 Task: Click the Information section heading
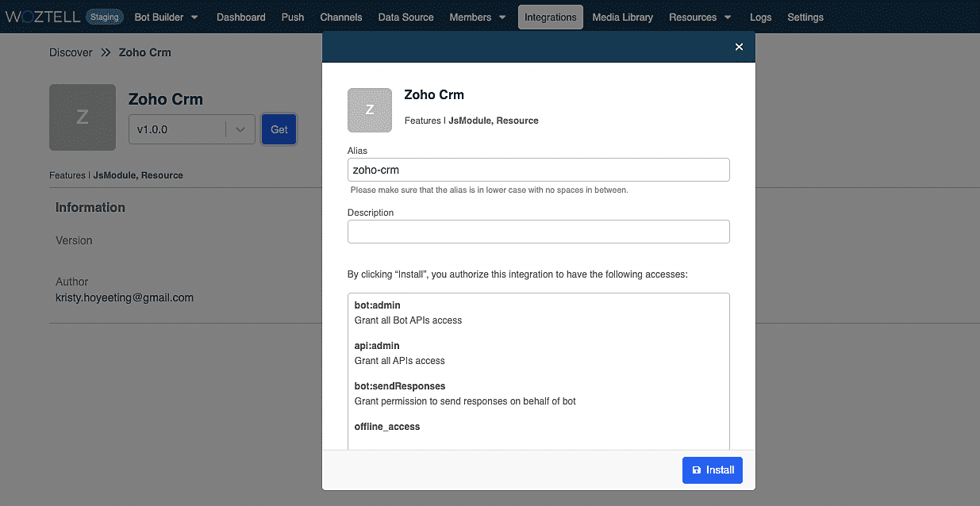tap(90, 207)
